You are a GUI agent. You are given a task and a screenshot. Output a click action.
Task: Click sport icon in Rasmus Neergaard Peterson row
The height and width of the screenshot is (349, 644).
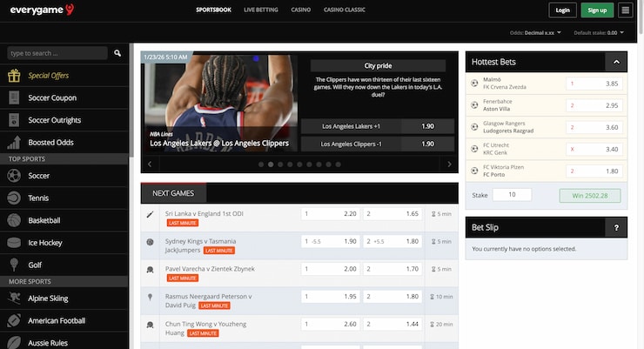[150, 297]
